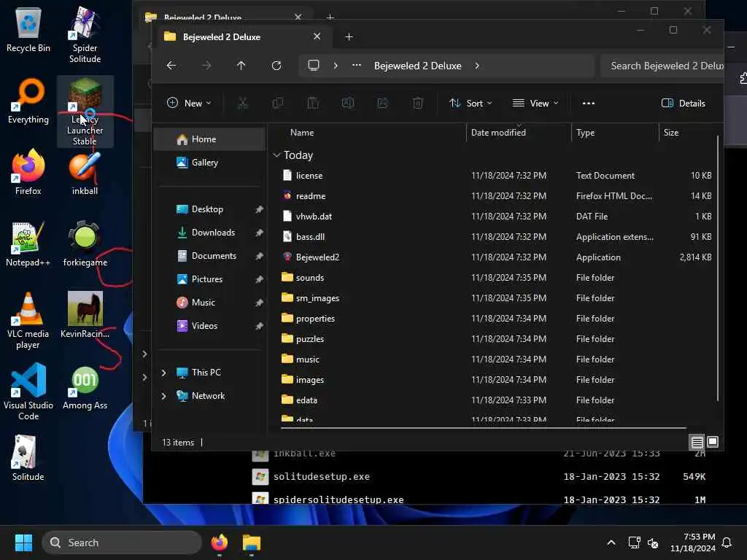Open the See more toolbar options
This screenshot has width=747, height=560.
click(x=589, y=103)
